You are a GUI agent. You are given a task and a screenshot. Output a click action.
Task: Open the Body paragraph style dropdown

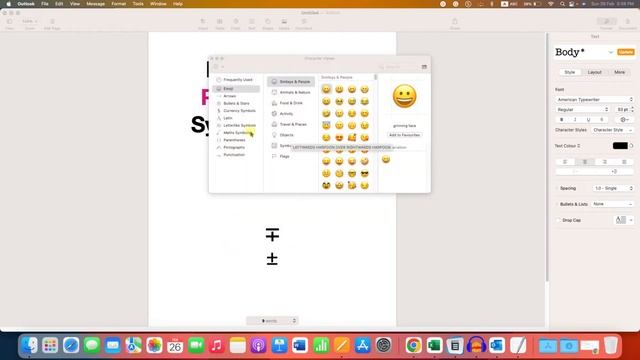pyautogui.click(x=611, y=52)
